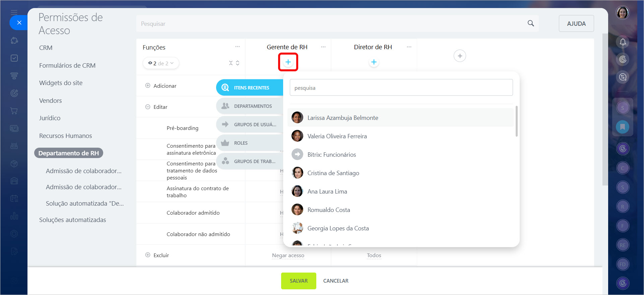Open the calendar sidebar icon
This screenshot has height=295, width=644.
[14, 198]
